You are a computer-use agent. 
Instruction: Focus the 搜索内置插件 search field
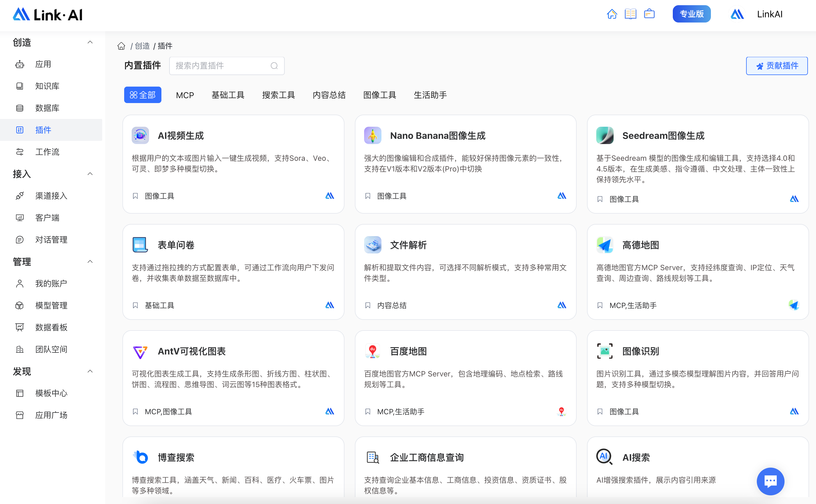(x=220, y=66)
